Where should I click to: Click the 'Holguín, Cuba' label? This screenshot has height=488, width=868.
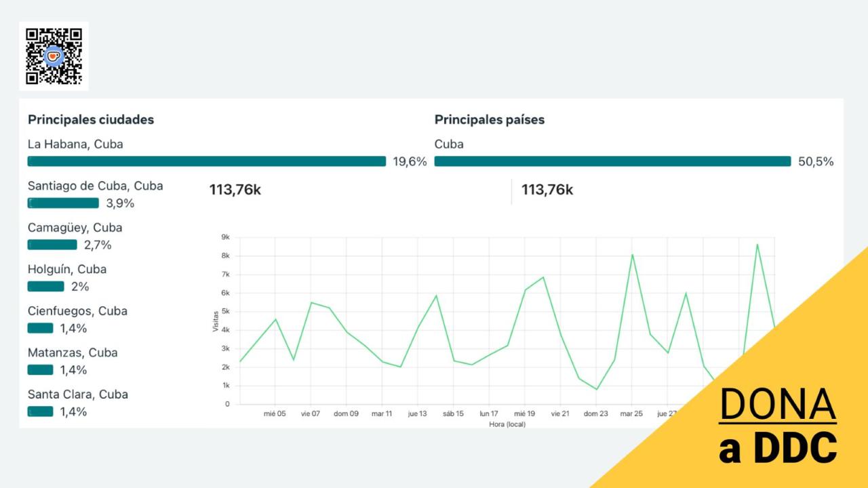(x=67, y=269)
